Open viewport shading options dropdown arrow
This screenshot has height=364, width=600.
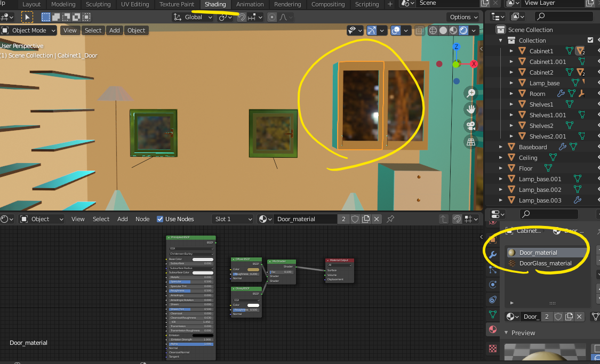click(x=474, y=30)
